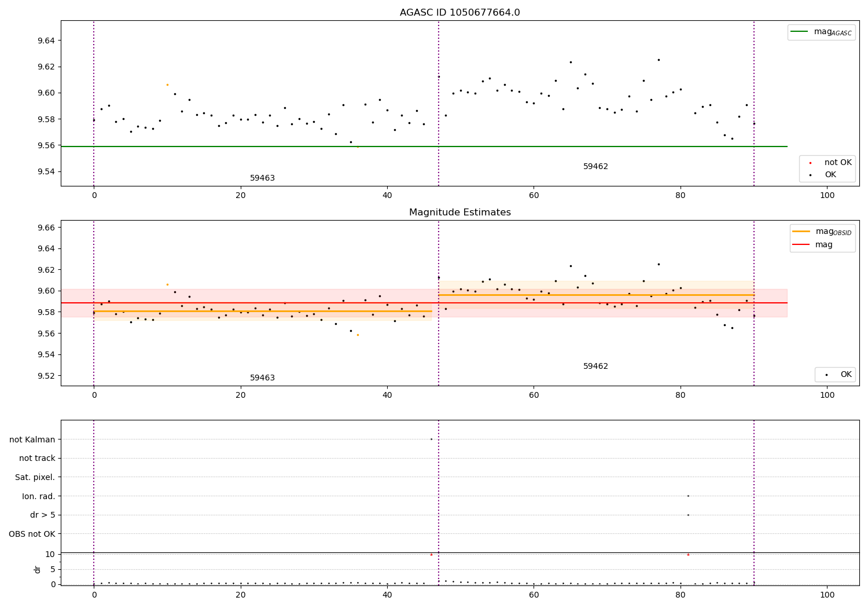Select the green mag AGASC legend entry
Viewport: 868px width, 608px height.
coord(821,32)
